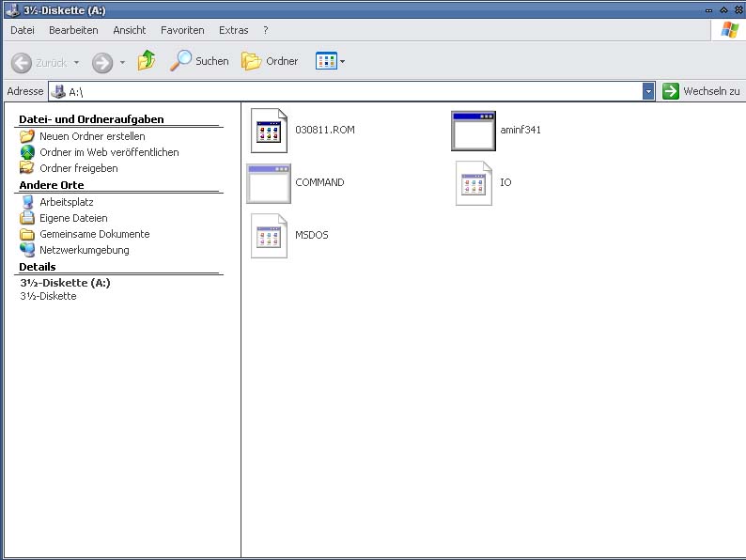746x560 pixels.
Task: Select the IO file name
Action: (x=505, y=182)
